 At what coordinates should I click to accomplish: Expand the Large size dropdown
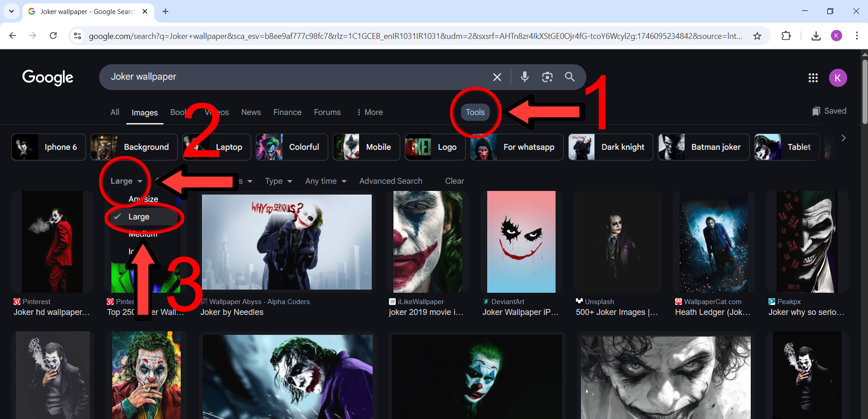tap(126, 181)
